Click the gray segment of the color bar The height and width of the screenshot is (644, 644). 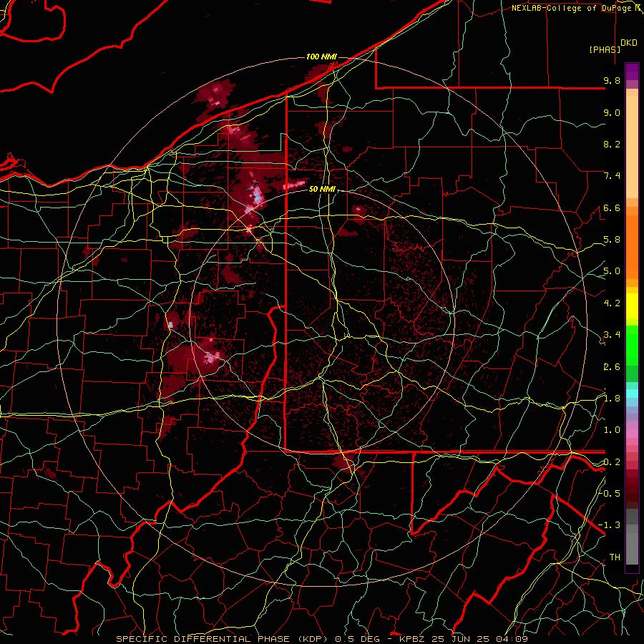pyautogui.click(x=632, y=538)
